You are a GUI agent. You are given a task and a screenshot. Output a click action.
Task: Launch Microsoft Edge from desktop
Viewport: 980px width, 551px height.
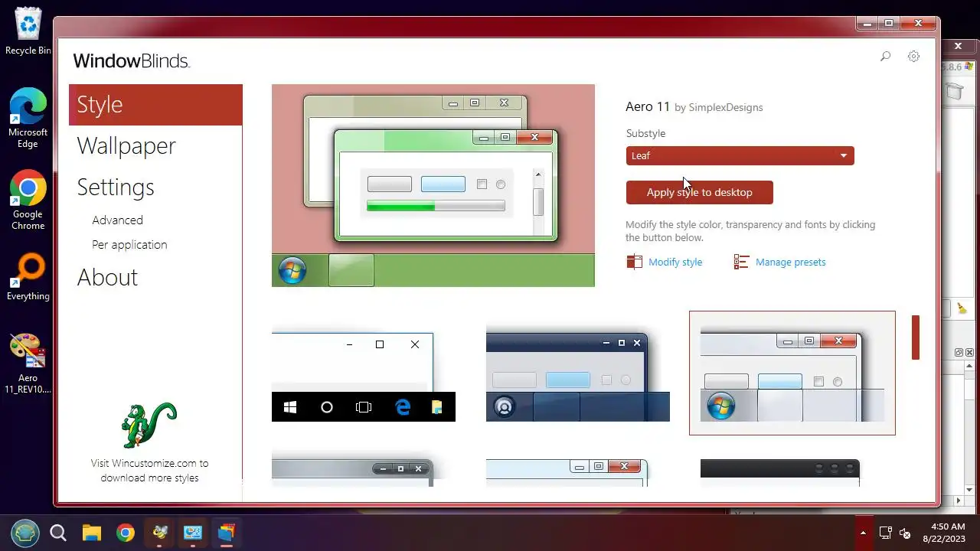coord(28,118)
